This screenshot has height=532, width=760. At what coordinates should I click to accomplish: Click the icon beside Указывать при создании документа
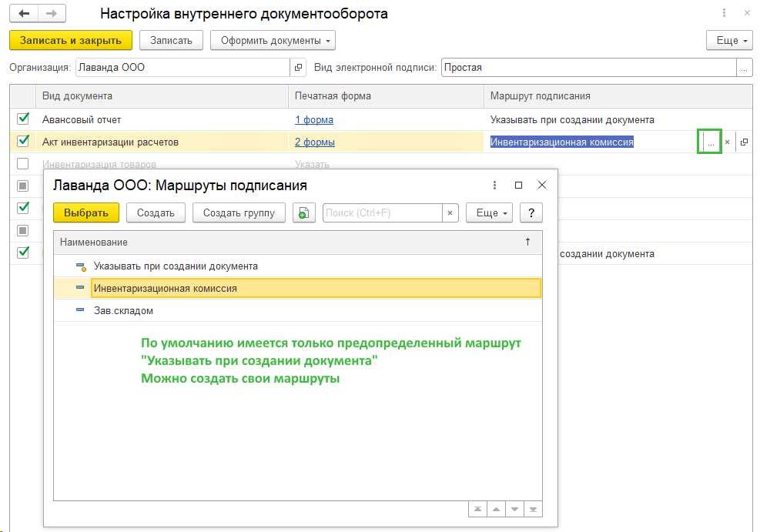coord(81,266)
